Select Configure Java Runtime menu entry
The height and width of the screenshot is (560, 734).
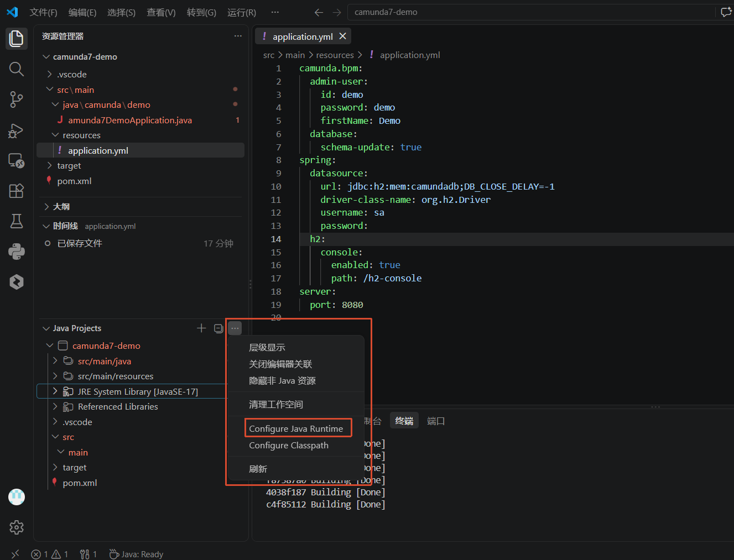click(296, 429)
